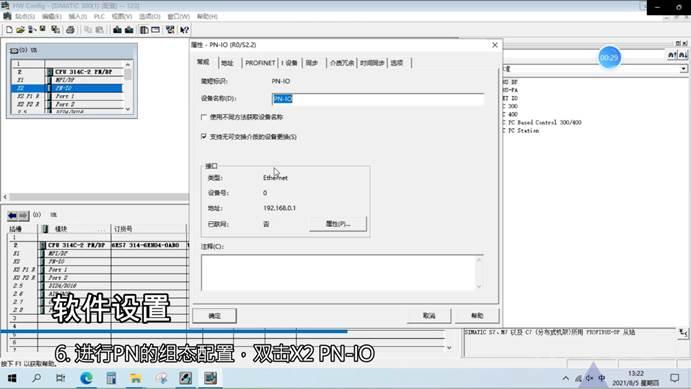Switch to the PROFINET tab

pyautogui.click(x=260, y=63)
